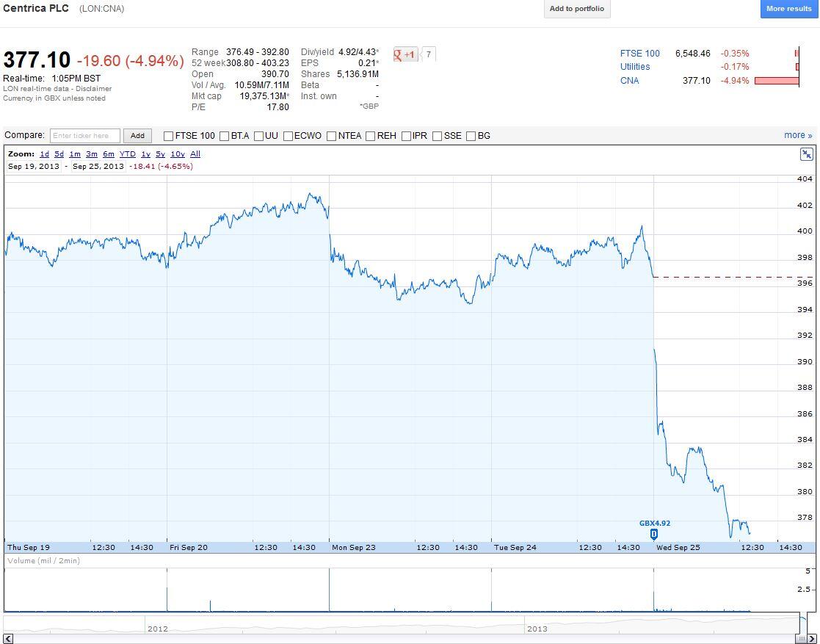
Task: Click the scrollbar left arrow
Action: coord(7,639)
